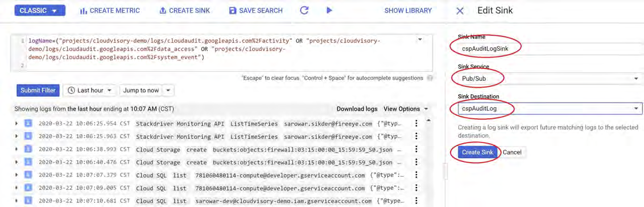Click severity icon of 10:07:09.005 entry
The image size is (644, 207).
click(28, 188)
